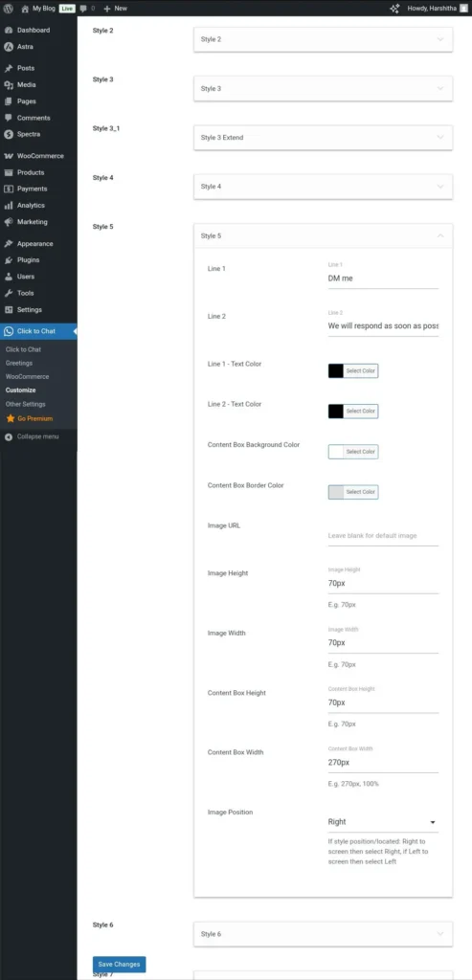Screen dimensions: 472x980
Task: Open the Spectra sidebar icon
Action: [x=9, y=134]
